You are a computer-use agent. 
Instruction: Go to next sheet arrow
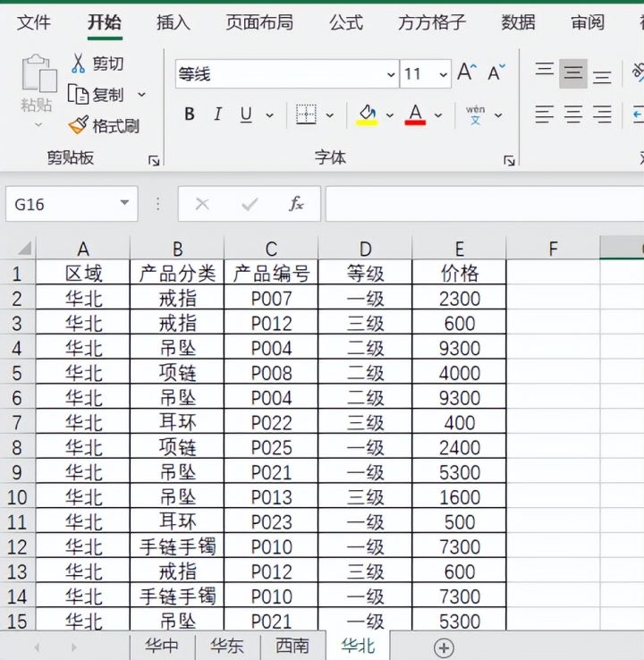point(73,647)
